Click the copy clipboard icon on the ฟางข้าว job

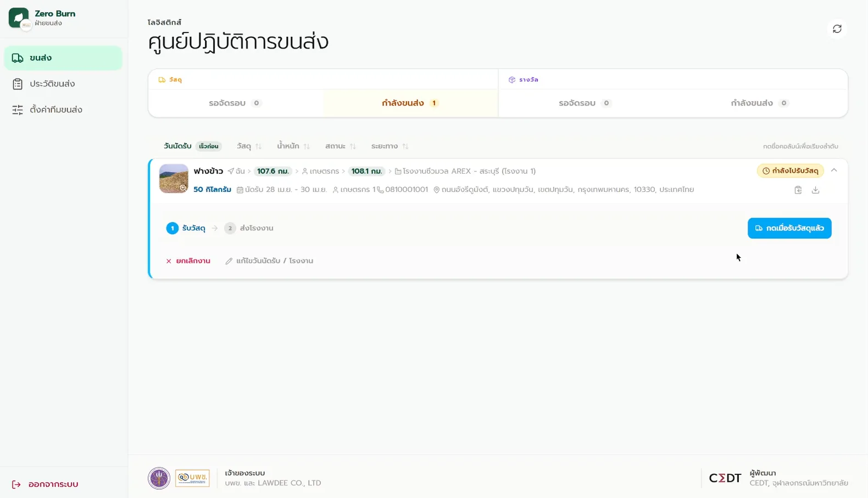click(x=798, y=190)
